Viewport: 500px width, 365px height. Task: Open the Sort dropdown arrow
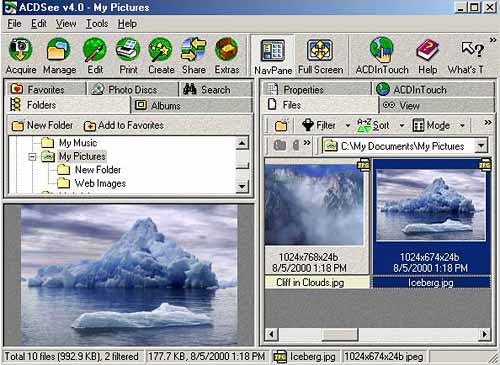(x=402, y=126)
